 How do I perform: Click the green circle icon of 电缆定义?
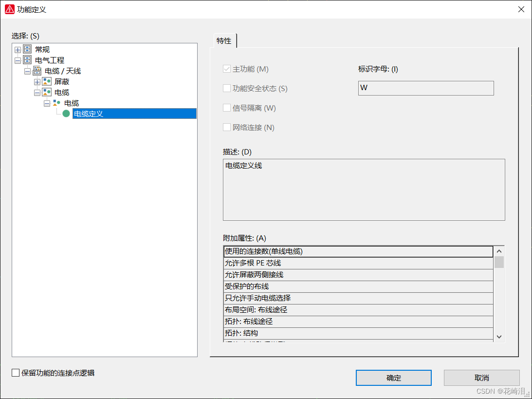click(x=66, y=114)
